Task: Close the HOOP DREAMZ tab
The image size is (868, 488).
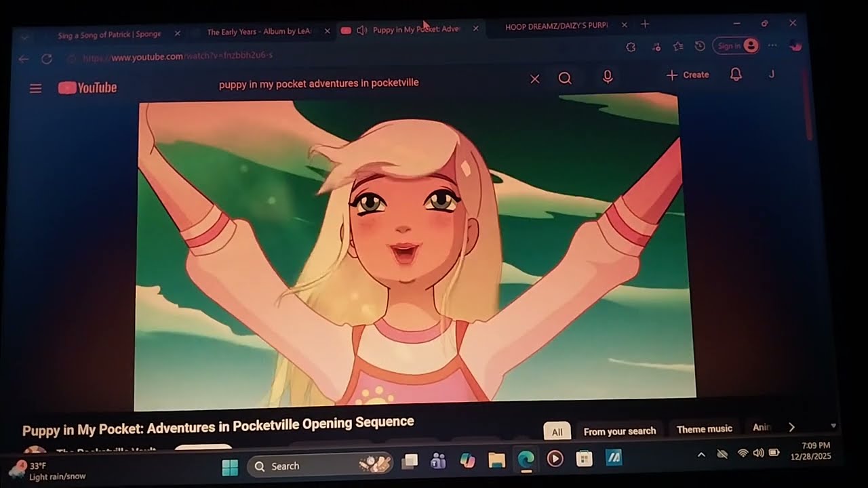Action: point(624,25)
